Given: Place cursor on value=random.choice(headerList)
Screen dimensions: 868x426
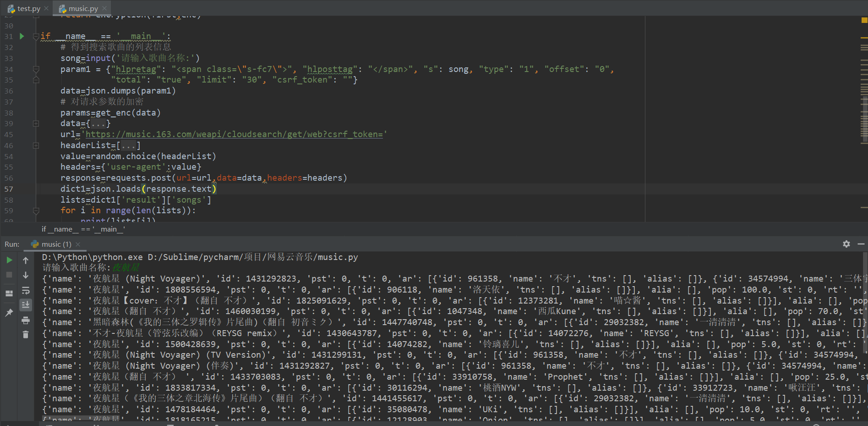Looking at the screenshot, I should [x=138, y=156].
